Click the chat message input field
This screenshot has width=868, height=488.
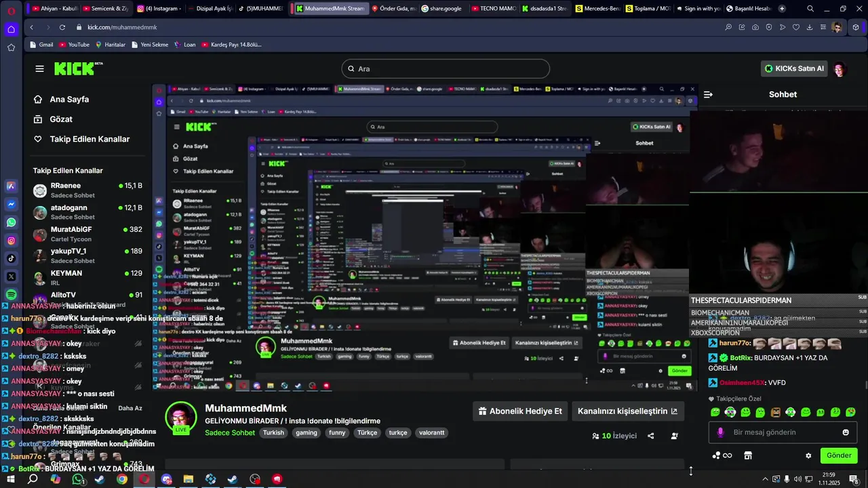point(783,432)
